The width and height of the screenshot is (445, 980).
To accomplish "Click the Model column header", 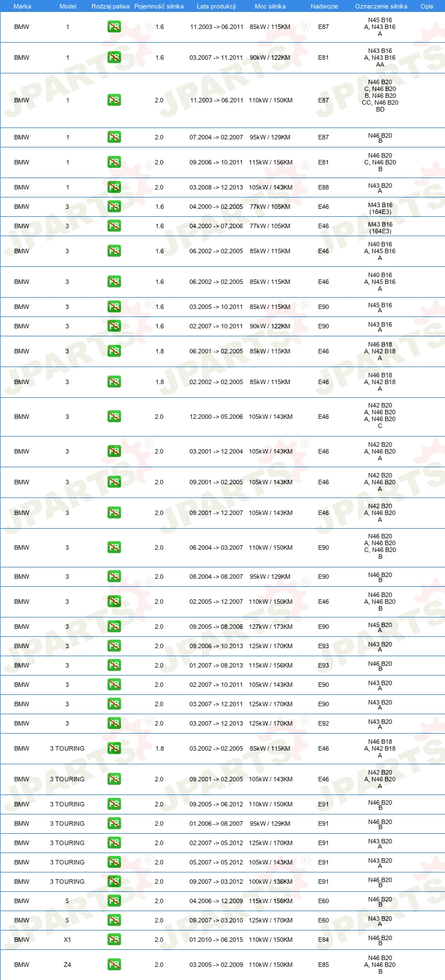I will [x=68, y=6].
